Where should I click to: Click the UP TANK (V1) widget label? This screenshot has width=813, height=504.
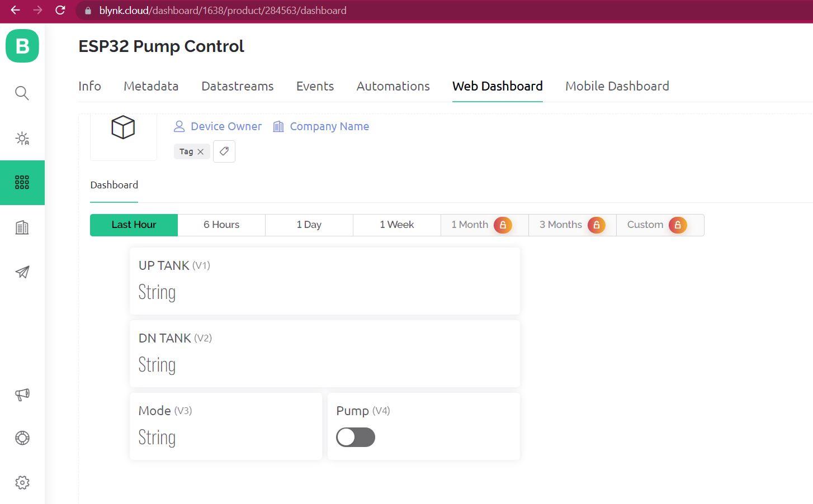coord(174,265)
